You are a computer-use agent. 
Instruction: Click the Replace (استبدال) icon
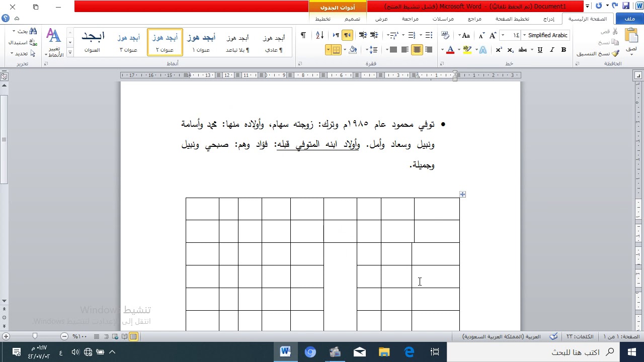click(x=21, y=43)
